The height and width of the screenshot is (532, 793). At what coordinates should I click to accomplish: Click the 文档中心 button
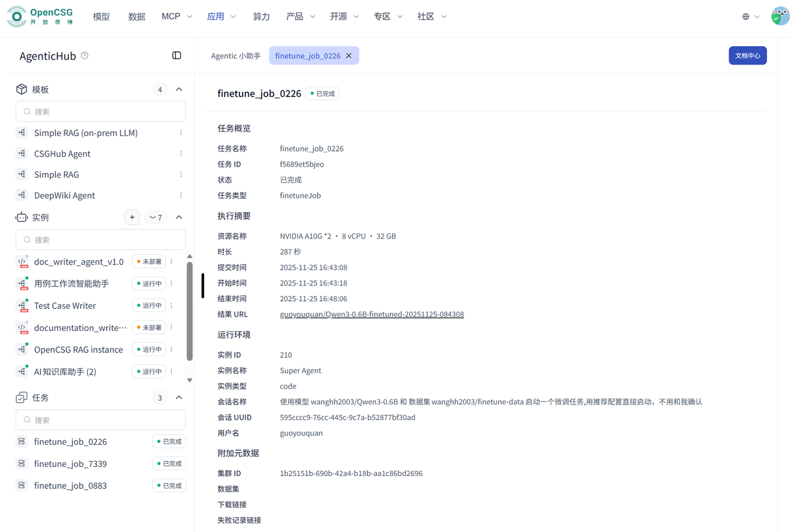click(747, 56)
